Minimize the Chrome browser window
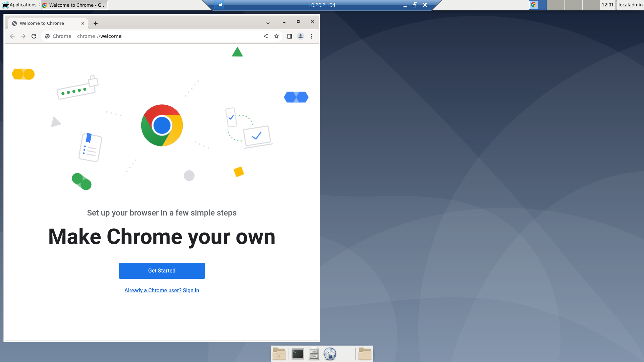Screen dimensions: 644x362 pyautogui.click(x=284, y=22)
